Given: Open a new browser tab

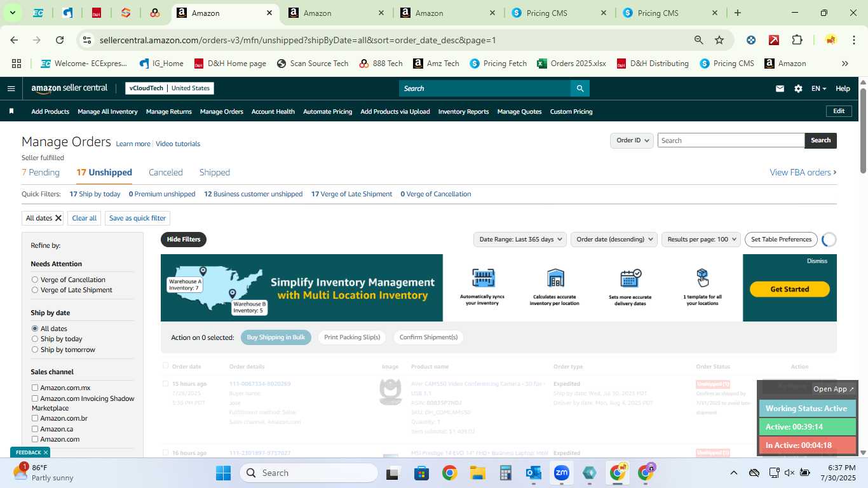Looking at the screenshot, I should 738,13.
